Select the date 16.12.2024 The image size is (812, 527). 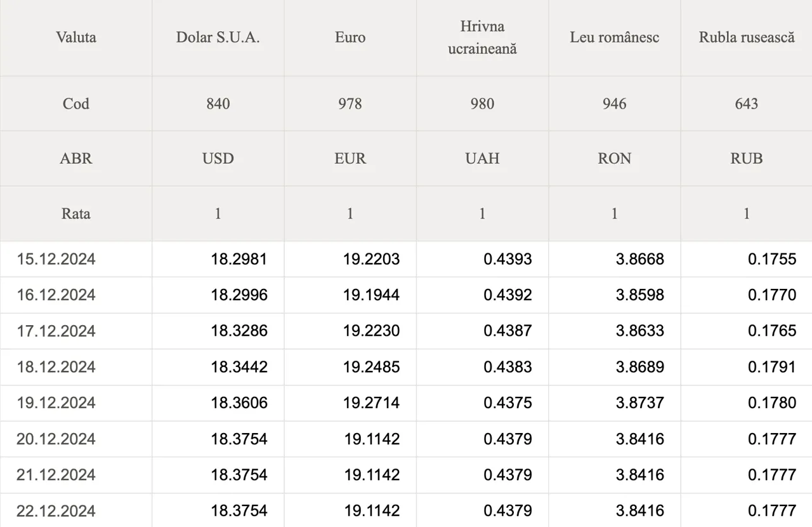click(56, 295)
